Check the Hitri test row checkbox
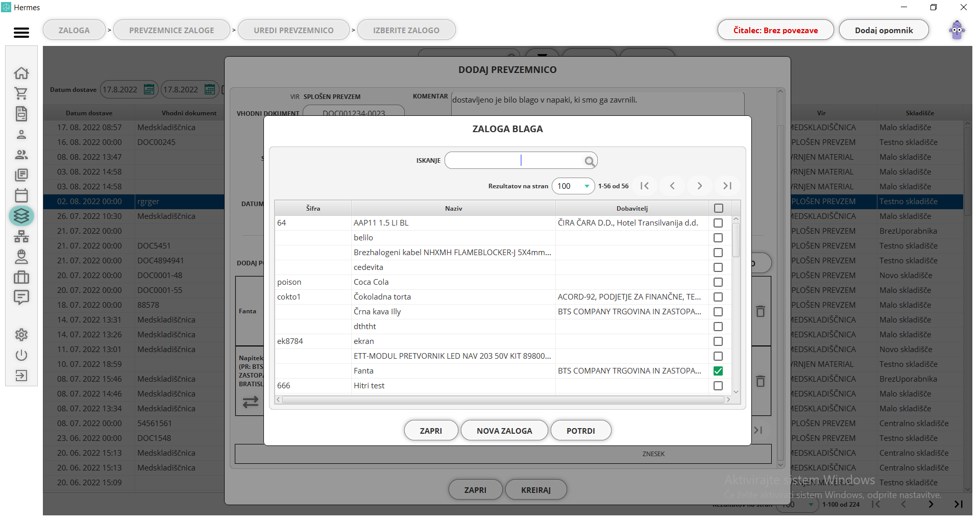 click(718, 386)
